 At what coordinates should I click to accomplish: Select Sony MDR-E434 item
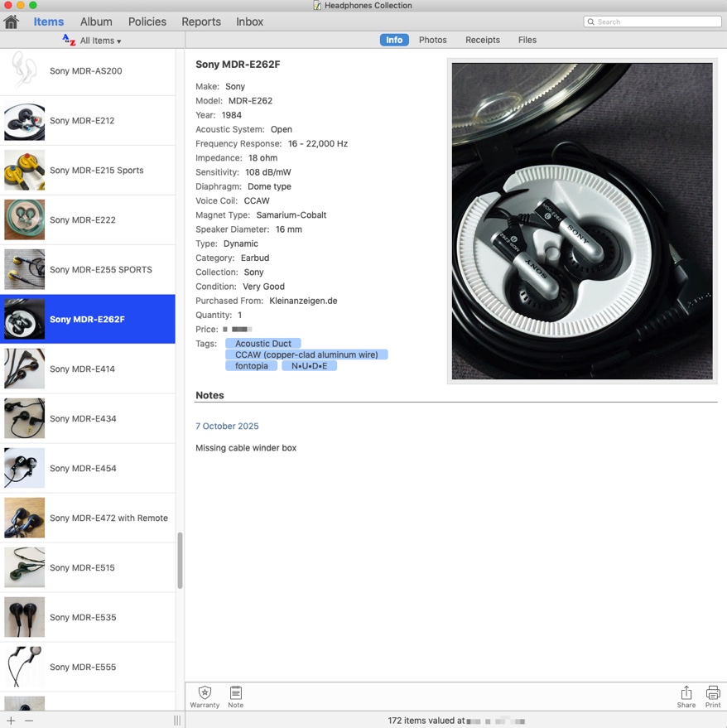point(88,419)
